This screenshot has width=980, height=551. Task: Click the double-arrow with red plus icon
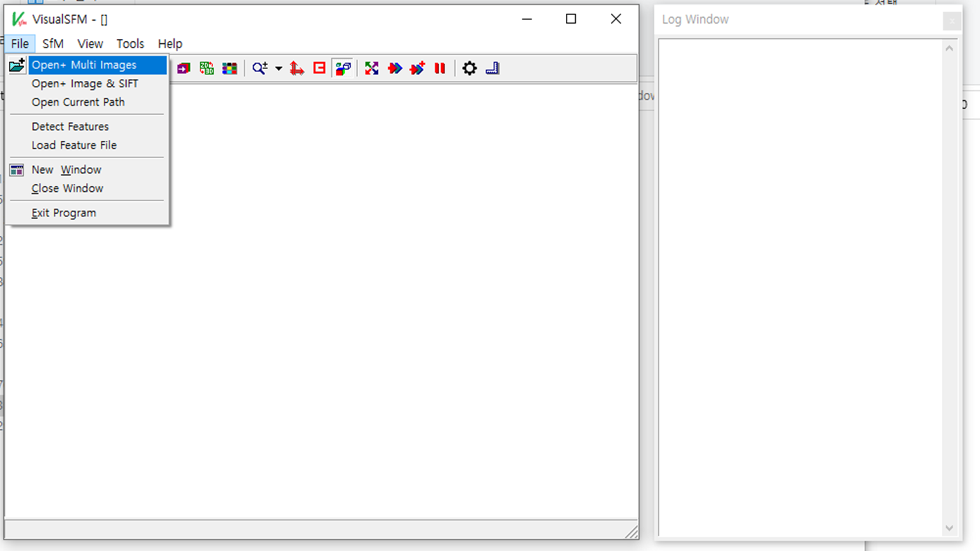click(417, 68)
